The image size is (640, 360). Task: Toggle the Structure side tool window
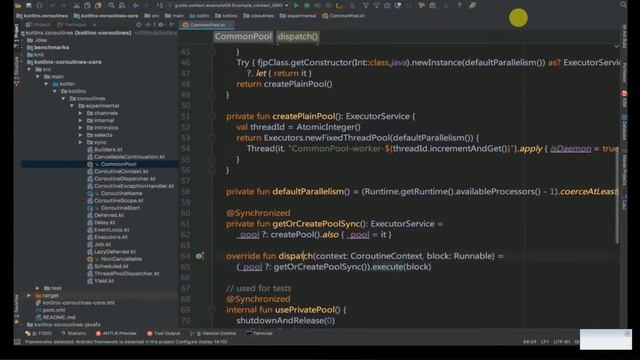[x=16, y=71]
